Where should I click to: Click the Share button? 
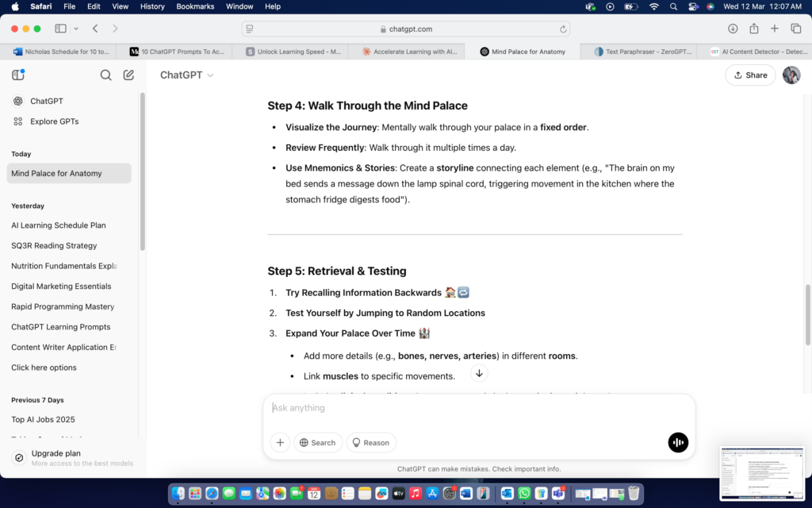pos(750,75)
